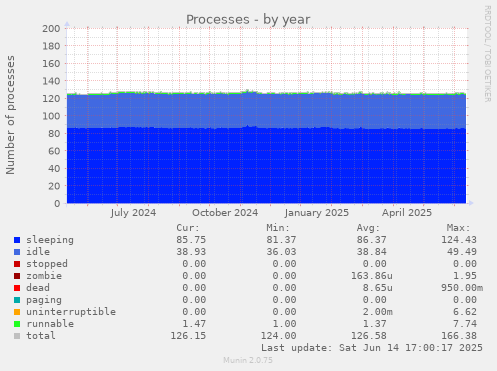Click the July 2024 axis label
This screenshot has height=371, width=497.
(x=133, y=213)
